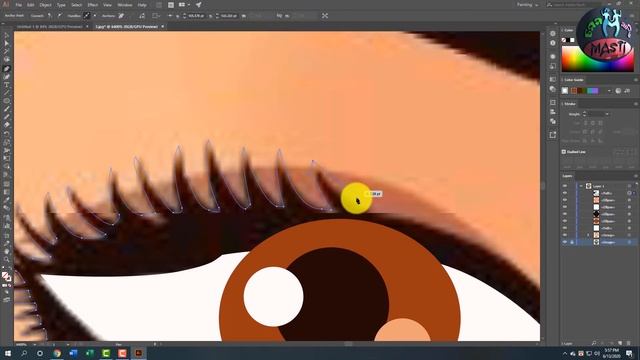Click the stroke Weight stepper arrows
640x360 pixels.
pos(584,114)
